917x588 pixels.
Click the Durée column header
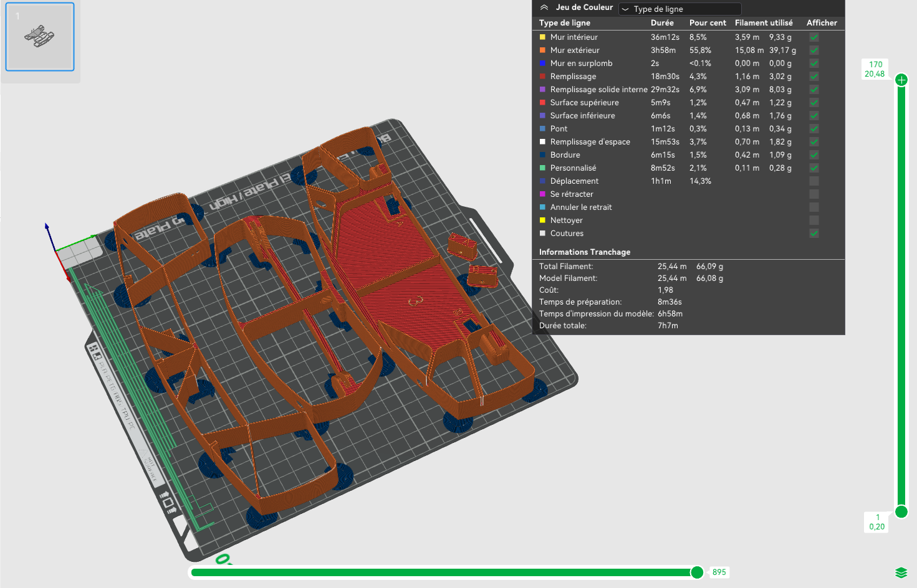[x=662, y=23]
